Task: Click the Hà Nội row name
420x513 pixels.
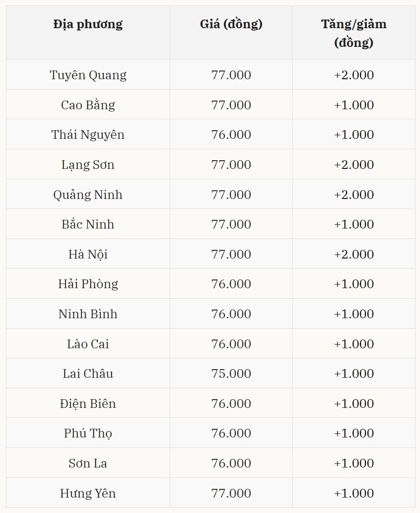Action: point(88,254)
